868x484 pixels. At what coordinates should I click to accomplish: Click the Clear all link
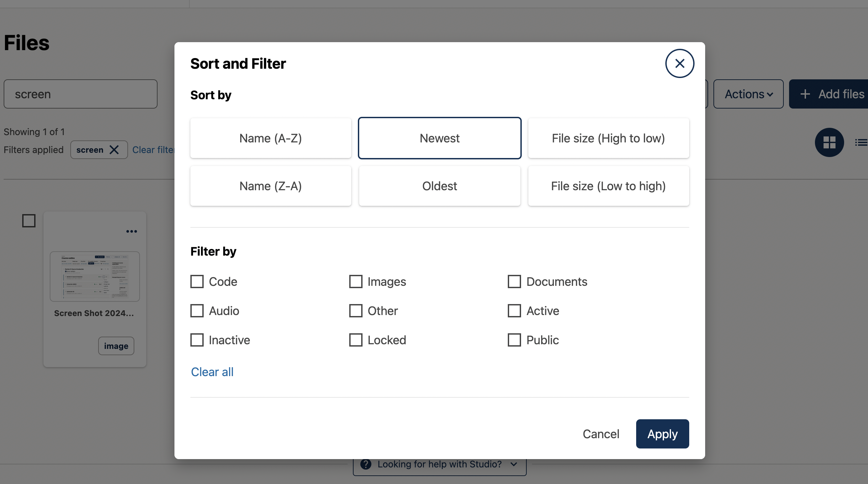pyautogui.click(x=212, y=372)
